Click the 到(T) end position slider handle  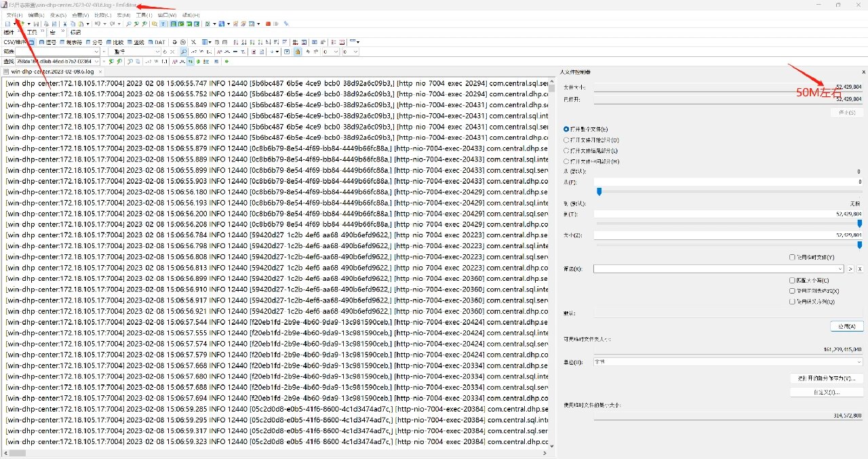[x=860, y=223]
